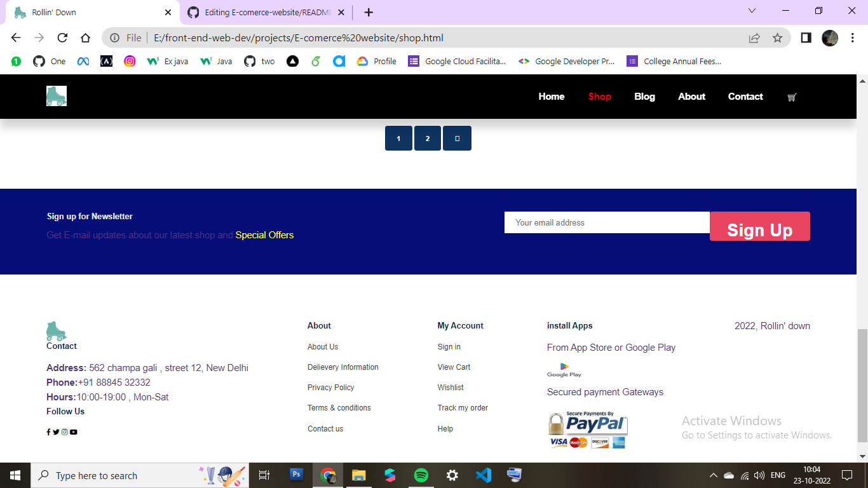The height and width of the screenshot is (488, 868).
Task: Click the Sign Up newsletter button
Action: coord(760,226)
